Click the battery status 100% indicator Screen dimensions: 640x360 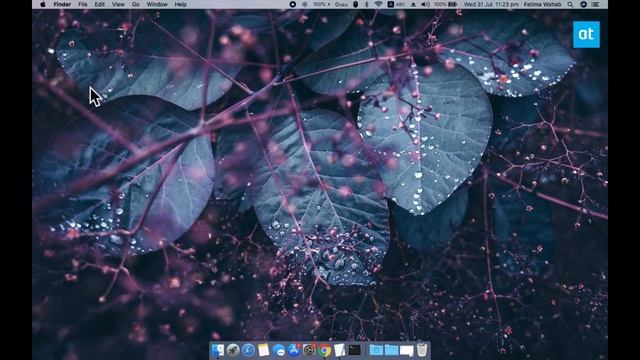pyautogui.click(x=445, y=4)
